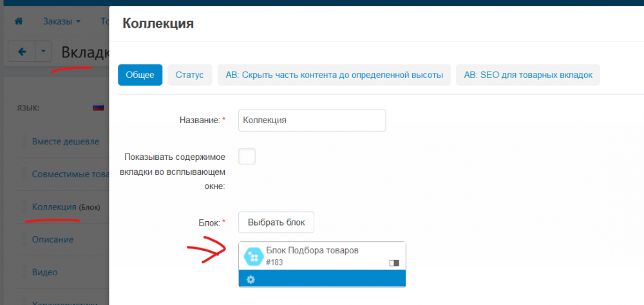
Task: Click the Название input field
Action: (312, 120)
